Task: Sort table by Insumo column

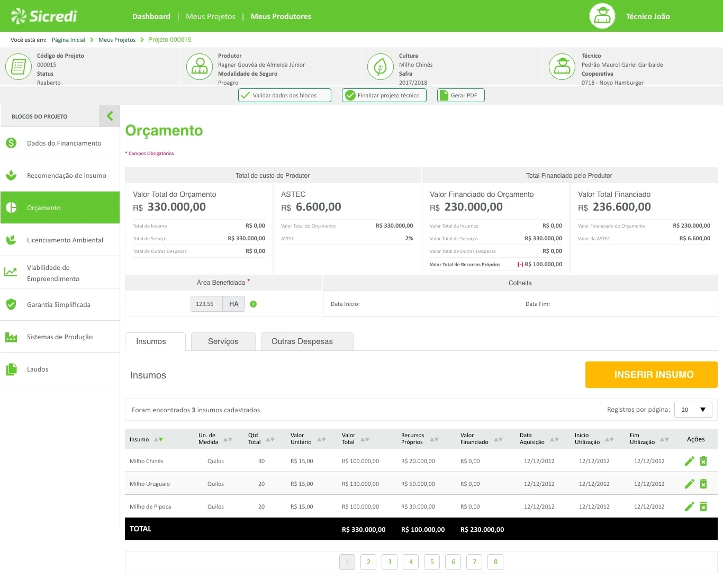Action: tap(158, 439)
